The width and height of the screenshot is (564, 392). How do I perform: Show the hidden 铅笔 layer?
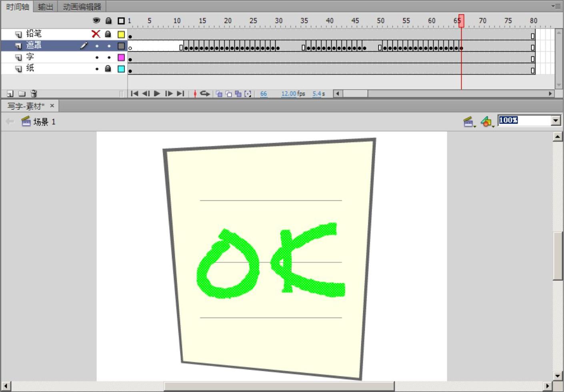[x=96, y=34]
